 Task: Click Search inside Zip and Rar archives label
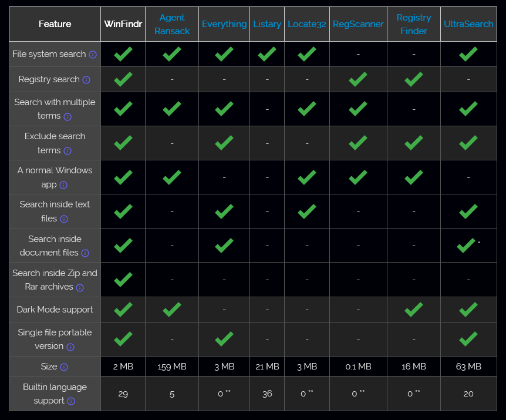pos(55,280)
